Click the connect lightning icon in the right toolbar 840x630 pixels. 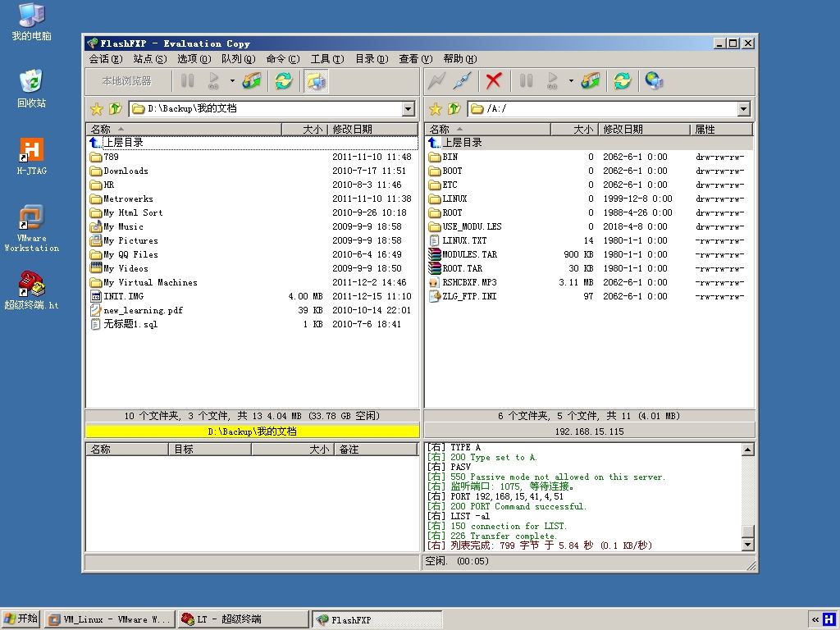pos(436,81)
